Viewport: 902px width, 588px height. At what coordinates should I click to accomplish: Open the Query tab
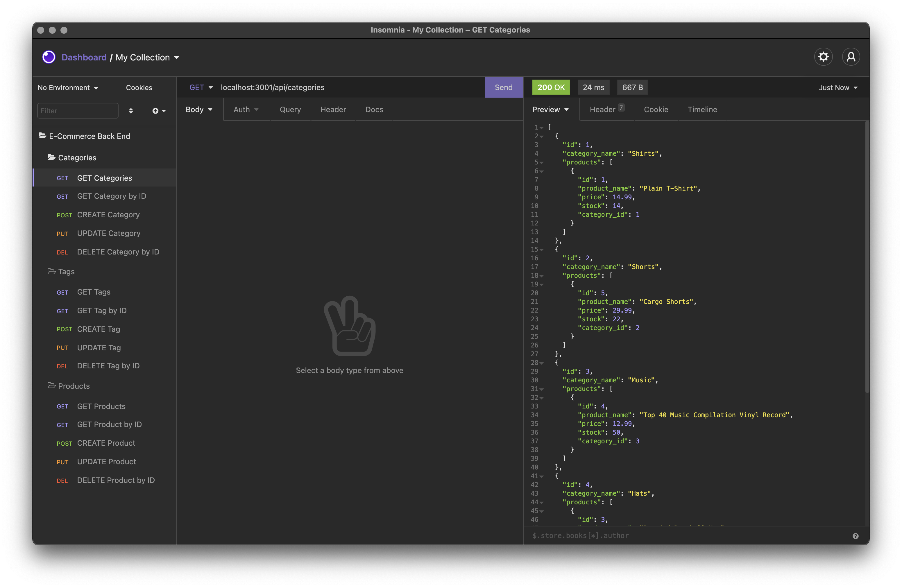point(290,110)
